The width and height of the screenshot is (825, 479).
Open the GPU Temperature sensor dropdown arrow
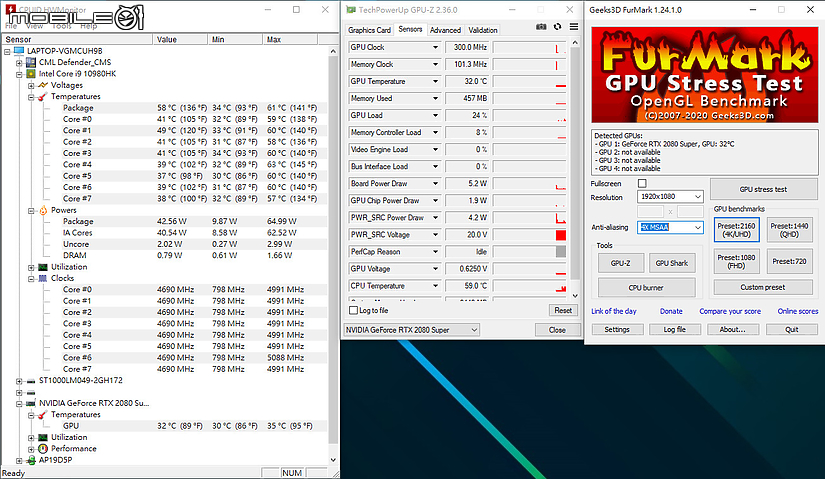tap(435, 82)
